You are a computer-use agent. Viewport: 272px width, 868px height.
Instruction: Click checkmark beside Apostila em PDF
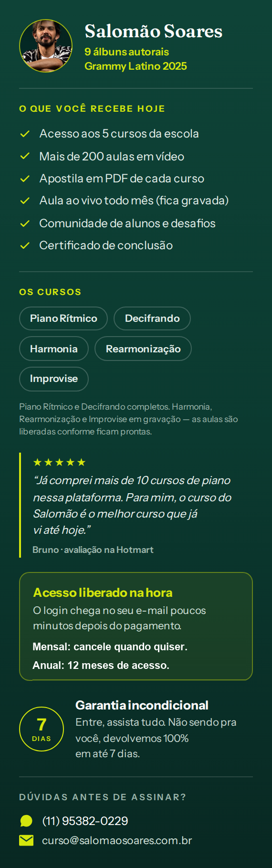click(x=25, y=179)
